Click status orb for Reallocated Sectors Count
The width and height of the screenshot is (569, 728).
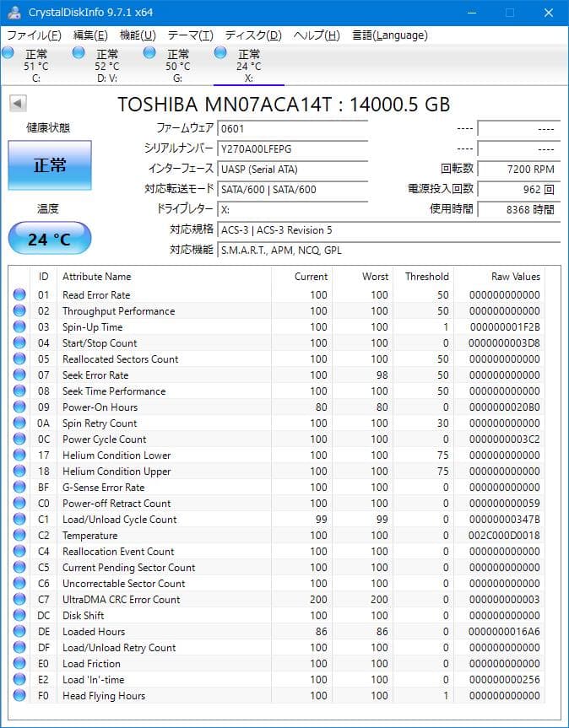pyautogui.click(x=19, y=359)
